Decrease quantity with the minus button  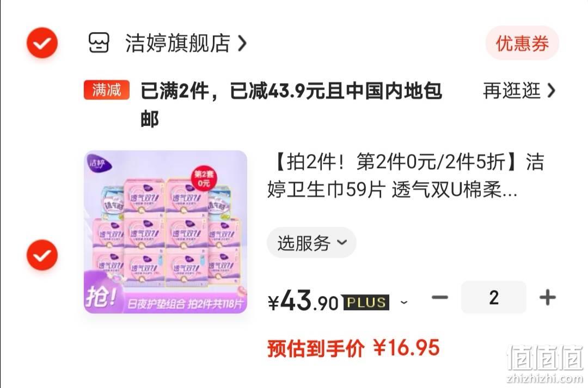(440, 298)
